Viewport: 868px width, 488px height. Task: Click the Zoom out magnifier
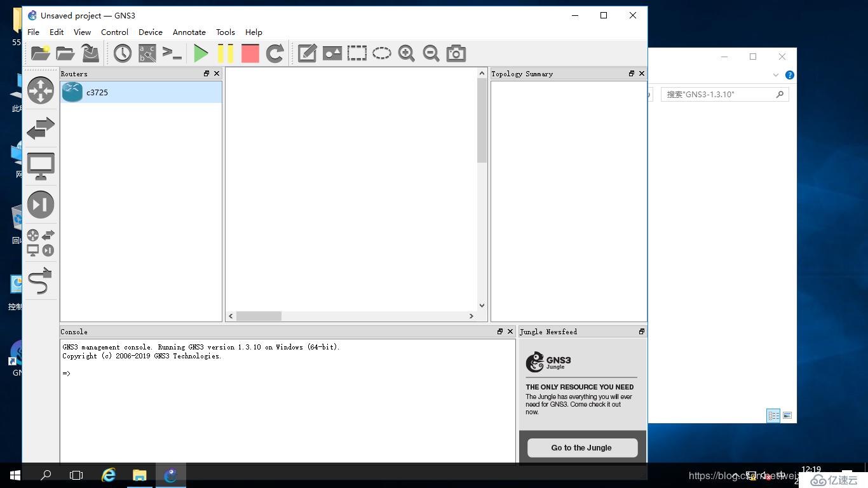(x=431, y=53)
